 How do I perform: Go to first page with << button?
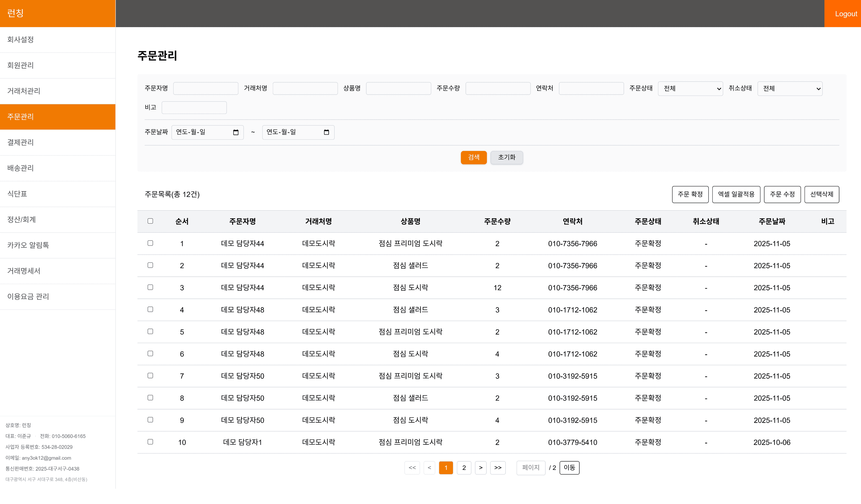coord(412,467)
